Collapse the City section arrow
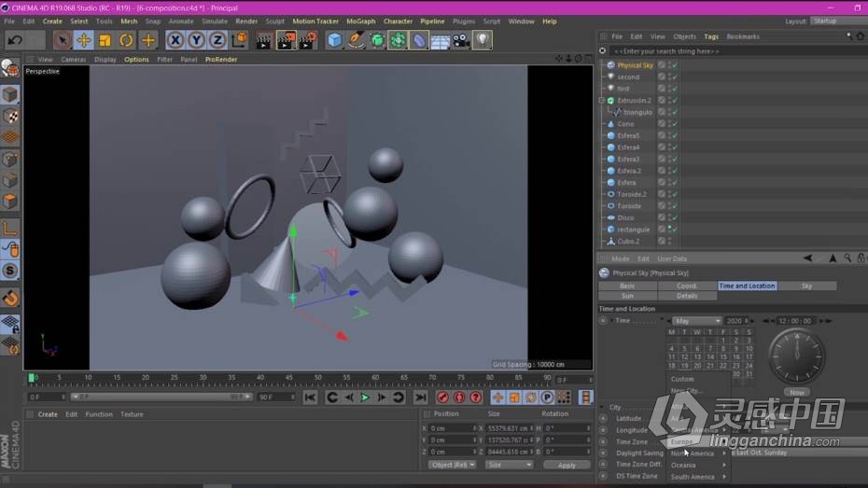Viewport: 868px width, 488px height. [x=602, y=407]
